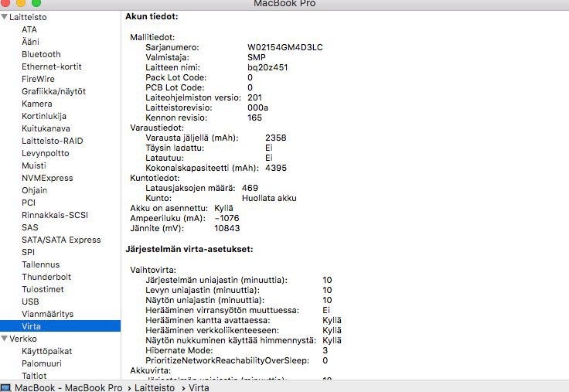
Task: Select ATA in the sidebar
Action: pos(29,29)
